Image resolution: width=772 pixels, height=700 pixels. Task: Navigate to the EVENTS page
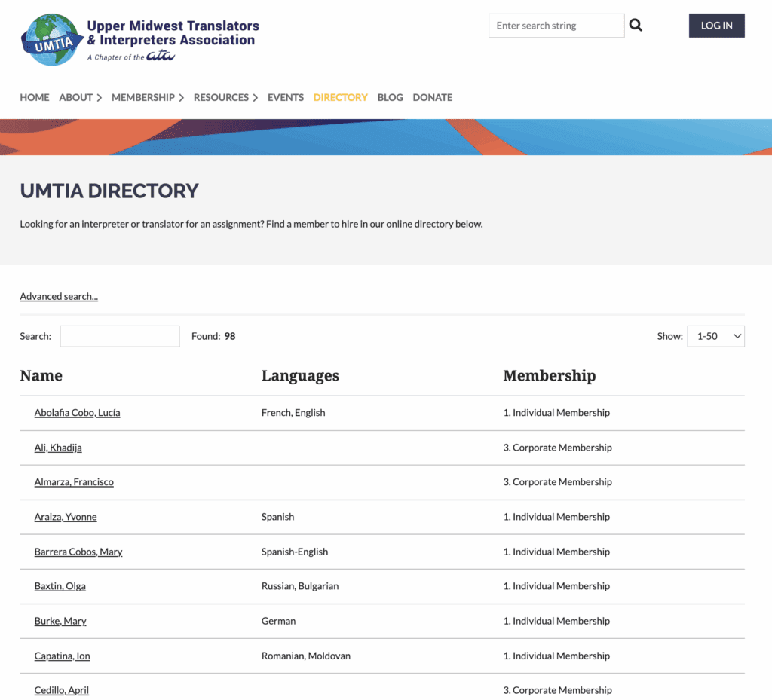click(285, 97)
